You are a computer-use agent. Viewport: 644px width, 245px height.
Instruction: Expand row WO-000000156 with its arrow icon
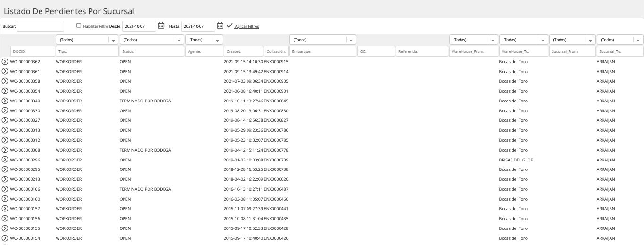(5, 219)
